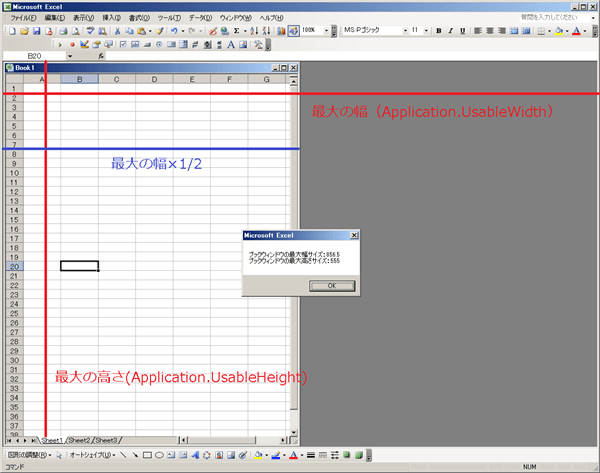Screen dimensions: 600x473
Task: Add checkbox control from Forms toolbar
Action: [x=123, y=45]
